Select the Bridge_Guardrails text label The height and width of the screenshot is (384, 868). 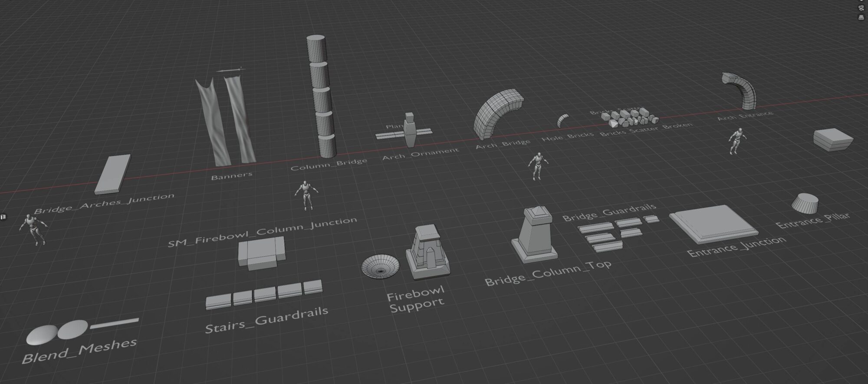(x=609, y=212)
